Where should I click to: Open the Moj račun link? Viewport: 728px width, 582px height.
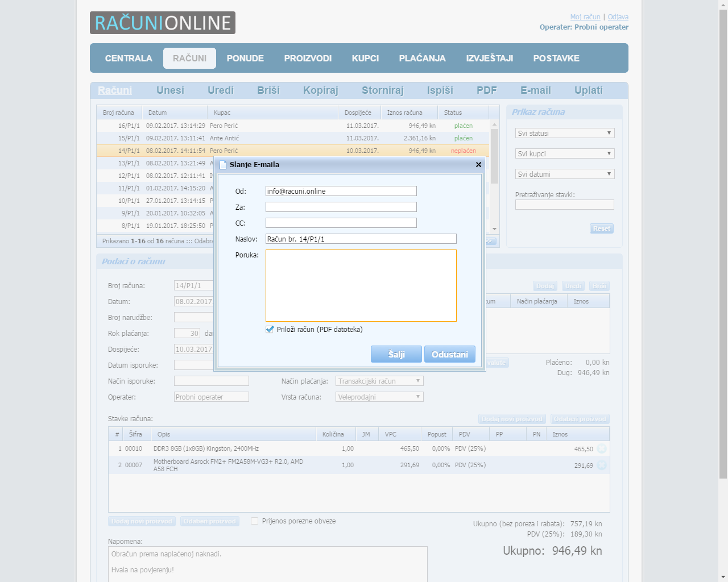[x=585, y=17]
